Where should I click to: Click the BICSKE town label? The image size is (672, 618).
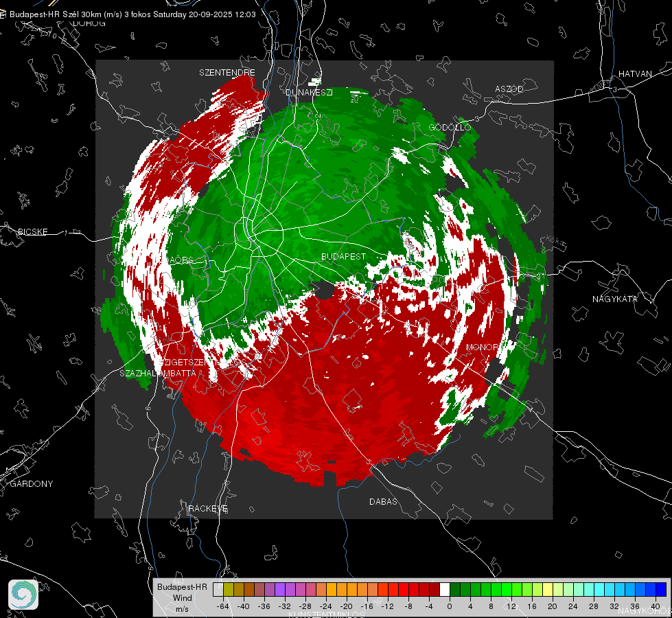pos(32,231)
